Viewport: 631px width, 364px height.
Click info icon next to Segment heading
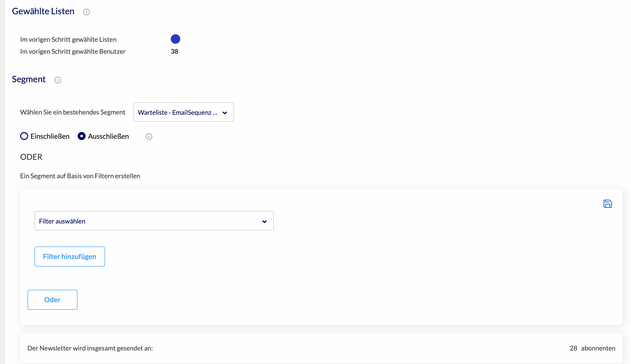pyautogui.click(x=58, y=80)
